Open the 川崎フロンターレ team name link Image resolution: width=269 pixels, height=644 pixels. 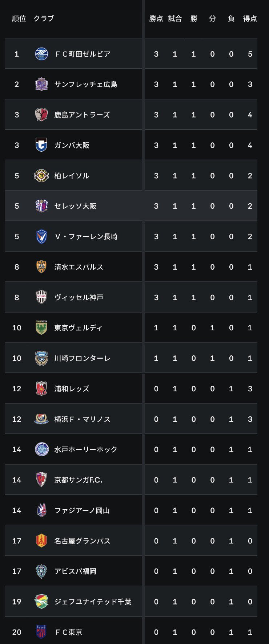tap(82, 358)
